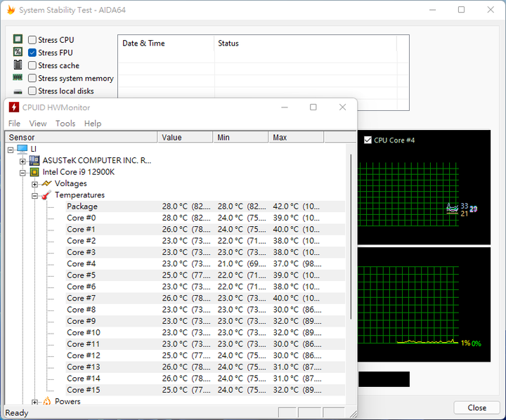Click the Temperatures thermometer icon

tap(47, 195)
